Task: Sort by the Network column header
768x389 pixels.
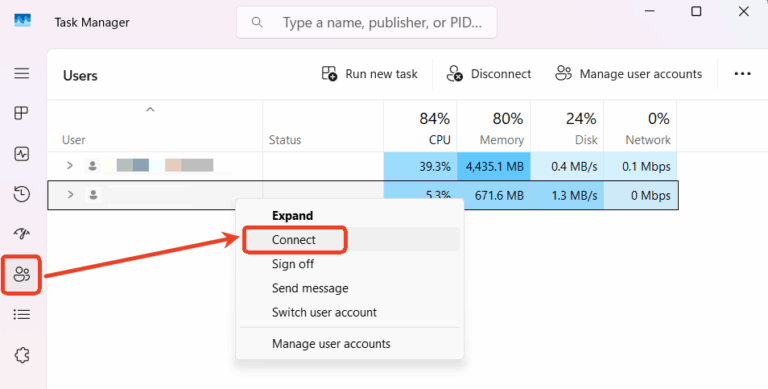Action: 640,126
